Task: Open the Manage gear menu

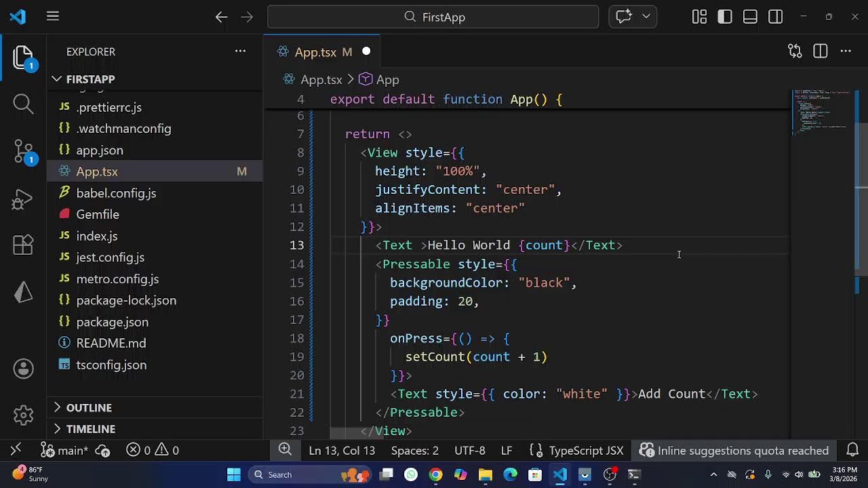Action: 23,414
